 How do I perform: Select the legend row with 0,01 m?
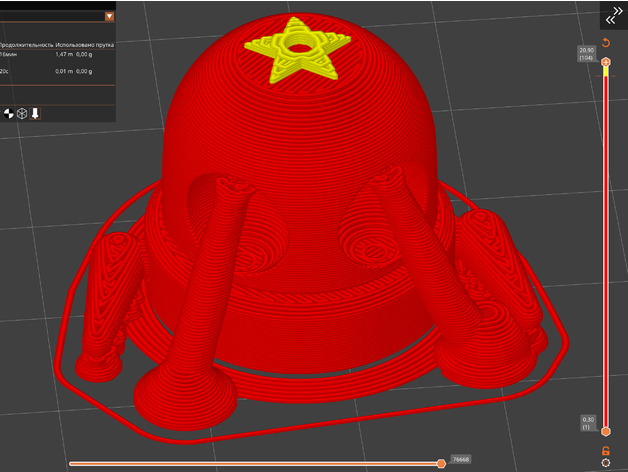[60, 71]
